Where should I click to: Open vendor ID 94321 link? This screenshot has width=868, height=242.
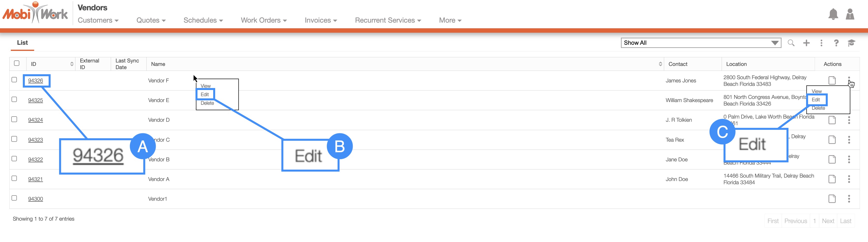click(35, 179)
